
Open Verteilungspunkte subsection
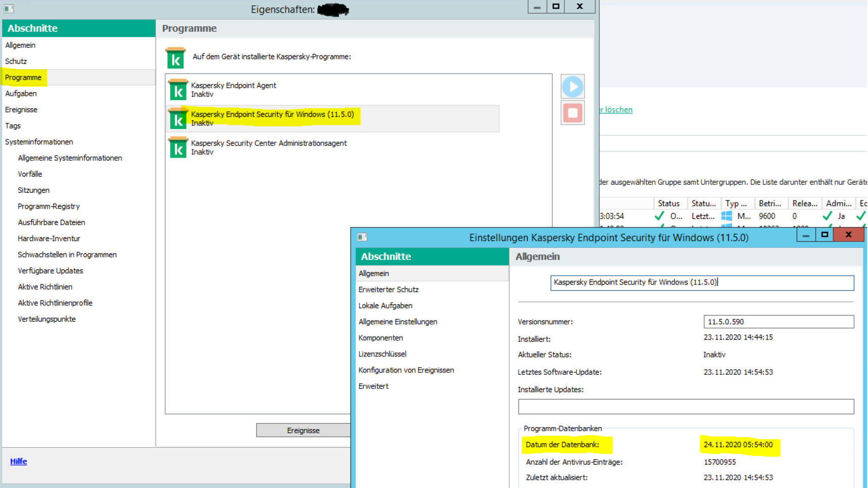pyautogui.click(x=46, y=319)
